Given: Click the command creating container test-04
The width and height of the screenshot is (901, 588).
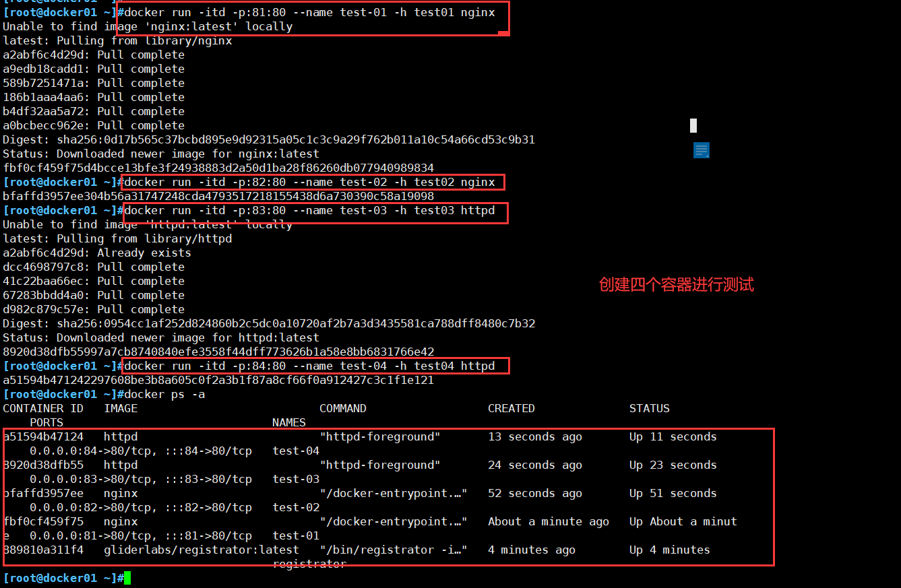Looking at the screenshot, I should tap(309, 366).
